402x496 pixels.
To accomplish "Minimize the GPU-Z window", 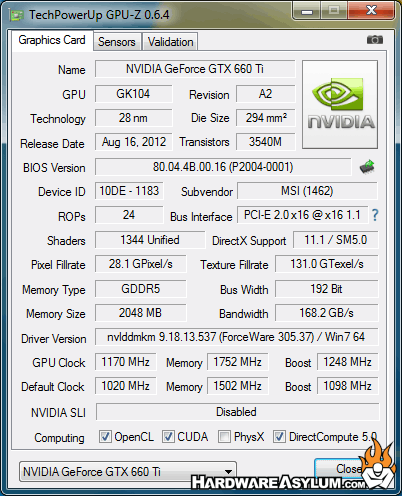I will click(307, 11).
